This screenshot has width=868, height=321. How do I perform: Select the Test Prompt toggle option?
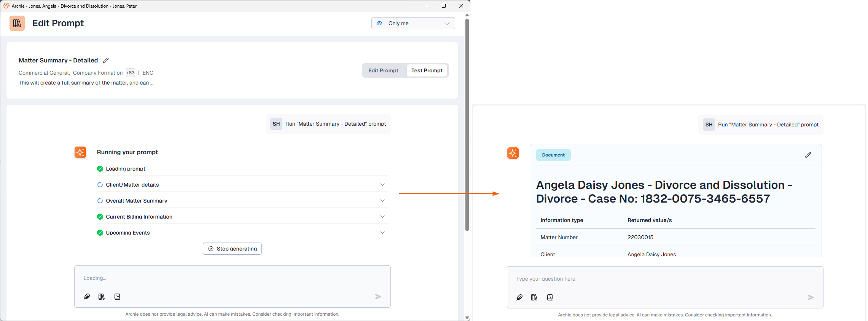click(427, 70)
